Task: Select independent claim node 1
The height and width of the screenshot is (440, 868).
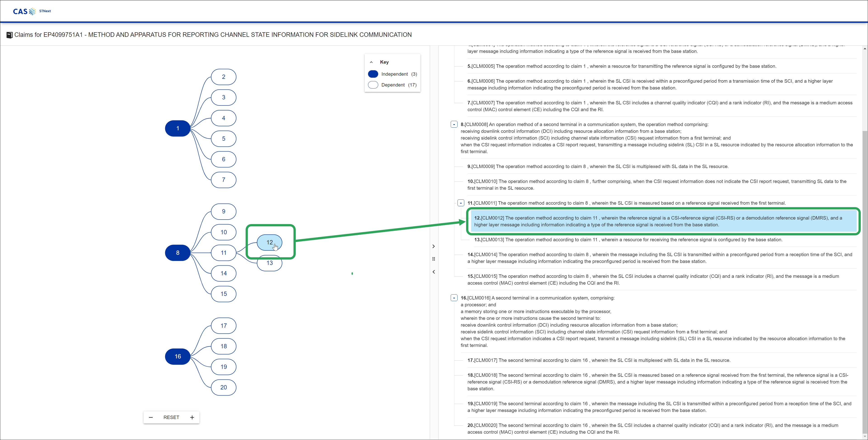Action: click(178, 128)
